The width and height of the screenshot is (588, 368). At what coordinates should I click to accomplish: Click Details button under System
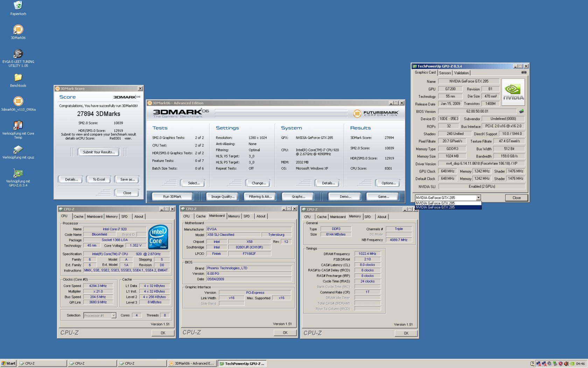click(x=328, y=183)
